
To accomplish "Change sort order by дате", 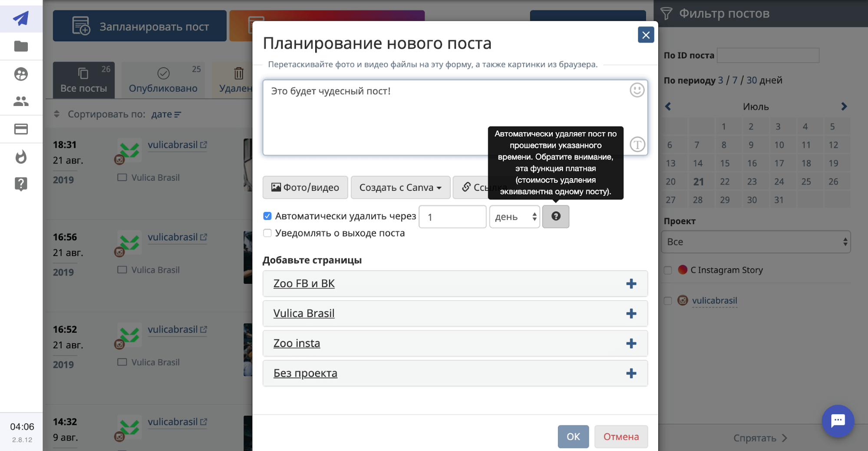I will [166, 114].
